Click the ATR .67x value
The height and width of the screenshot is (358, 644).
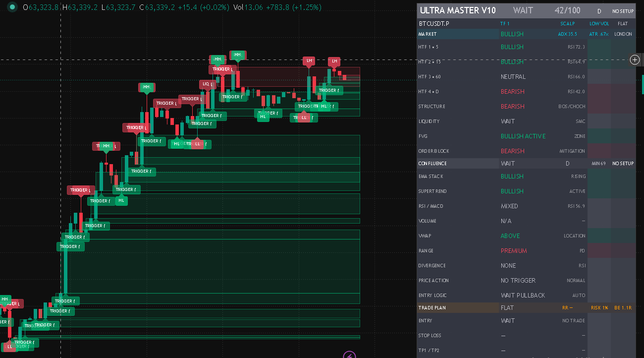(x=599, y=34)
